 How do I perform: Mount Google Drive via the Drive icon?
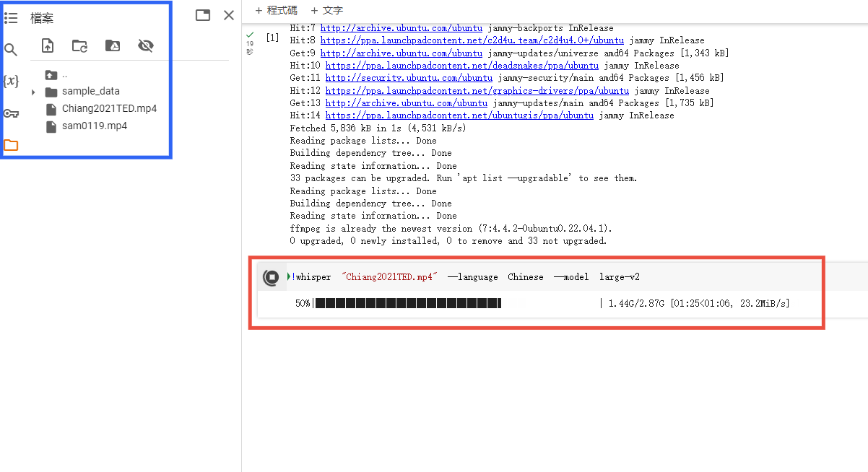[113, 46]
